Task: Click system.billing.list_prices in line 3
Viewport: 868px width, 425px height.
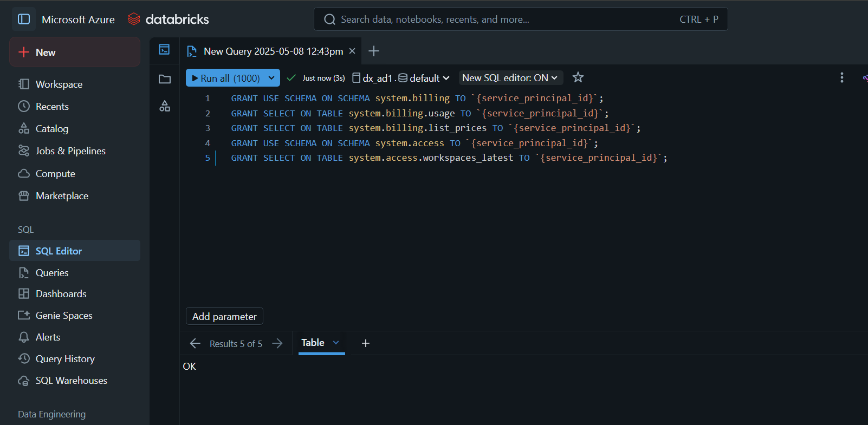Action: [417, 128]
